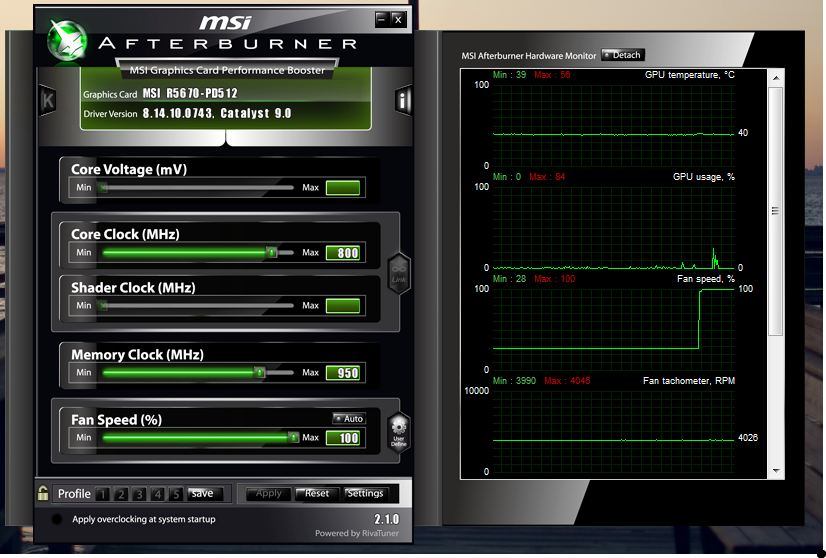Click the monitor scrollbar up arrow

[x=776, y=77]
